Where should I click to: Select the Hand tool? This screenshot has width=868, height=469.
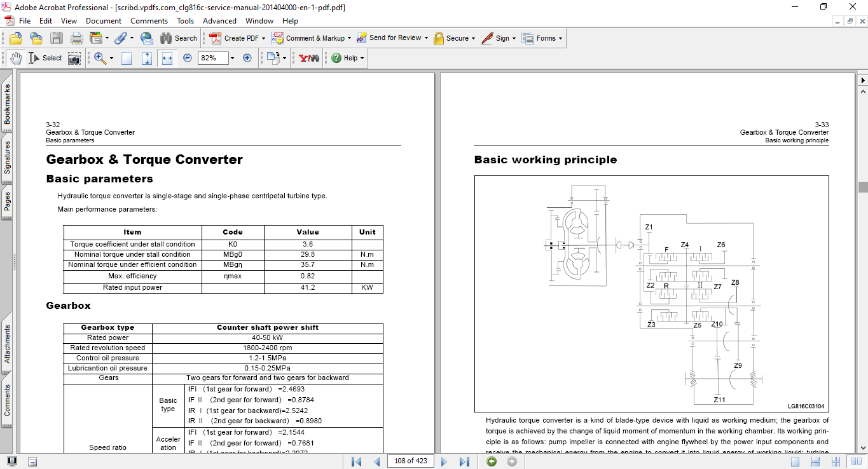(x=16, y=58)
